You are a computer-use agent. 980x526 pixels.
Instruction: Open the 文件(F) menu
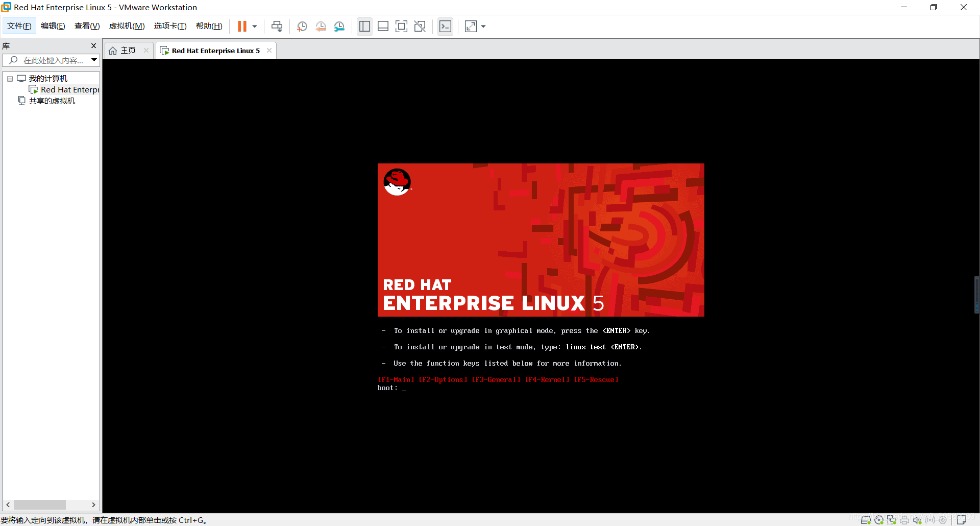(19, 26)
